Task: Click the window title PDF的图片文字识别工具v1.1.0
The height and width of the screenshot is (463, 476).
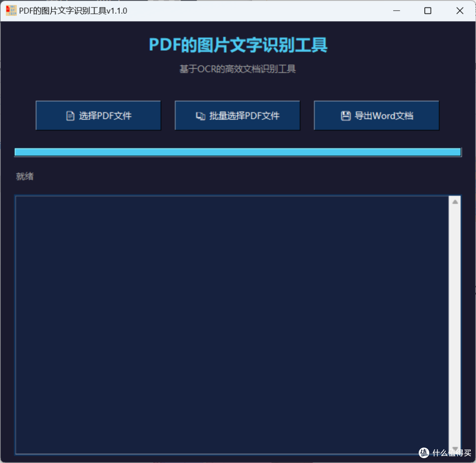Action: (73, 11)
